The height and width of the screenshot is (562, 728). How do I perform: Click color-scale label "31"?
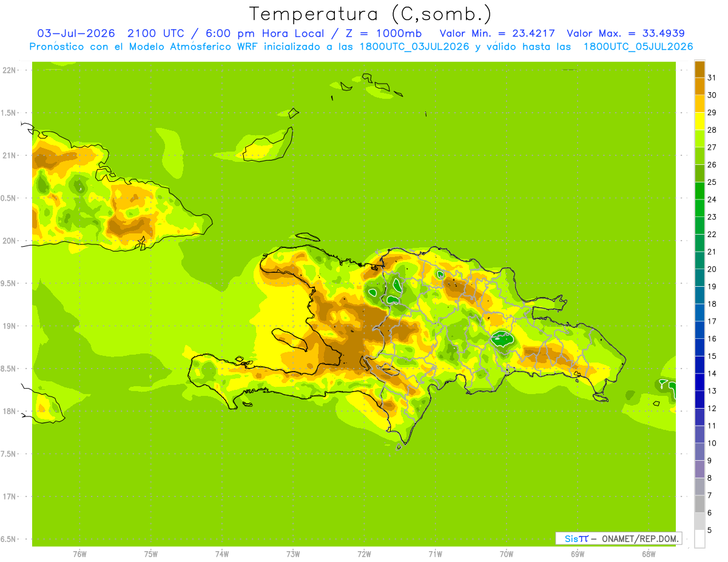[712, 78]
